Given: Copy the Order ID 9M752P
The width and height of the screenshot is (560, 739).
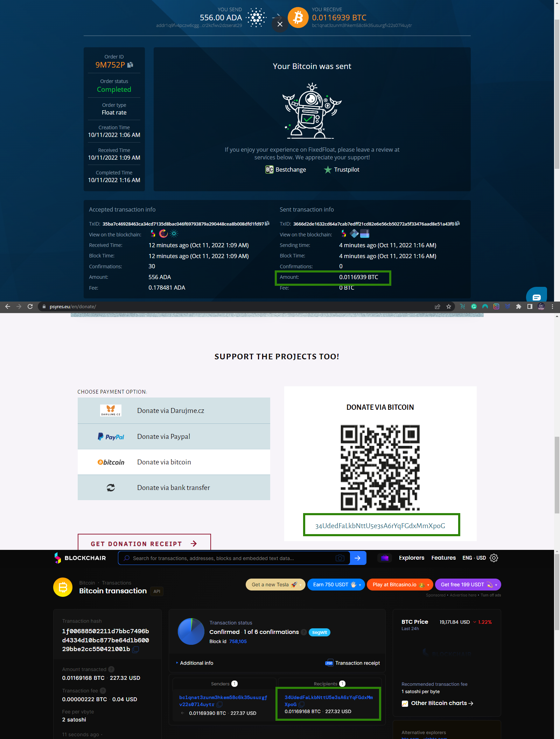Looking at the screenshot, I should 130,65.
